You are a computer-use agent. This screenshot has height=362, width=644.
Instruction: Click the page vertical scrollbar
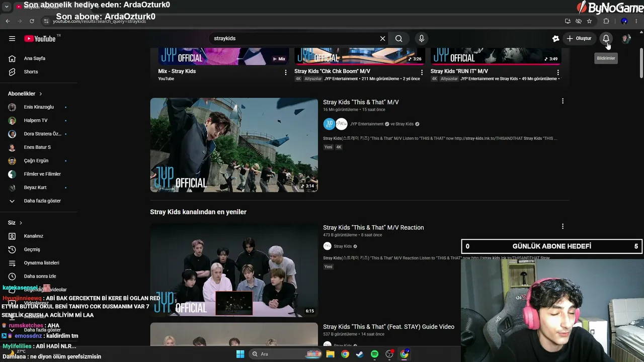[x=641, y=63]
